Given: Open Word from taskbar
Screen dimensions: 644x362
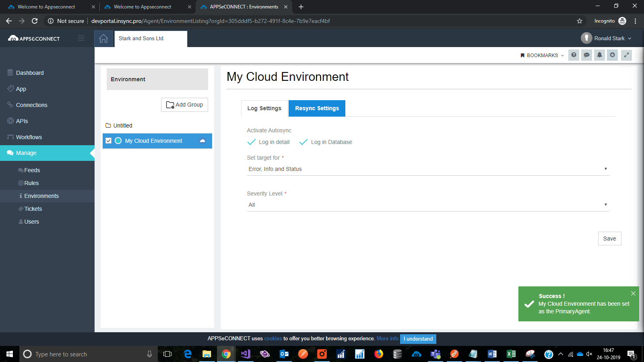Looking at the screenshot, I should [x=492, y=354].
